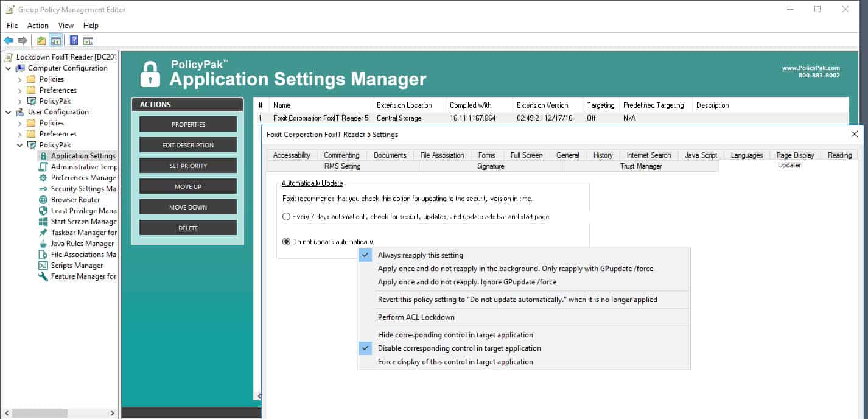Open the Action menu
868x419 pixels.
[x=38, y=26]
